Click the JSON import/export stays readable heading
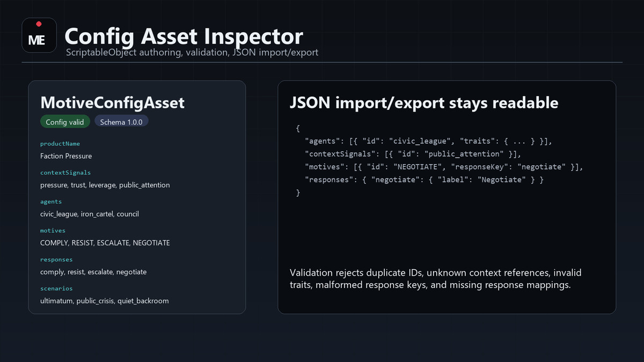This screenshot has width=644, height=362. pos(424,103)
